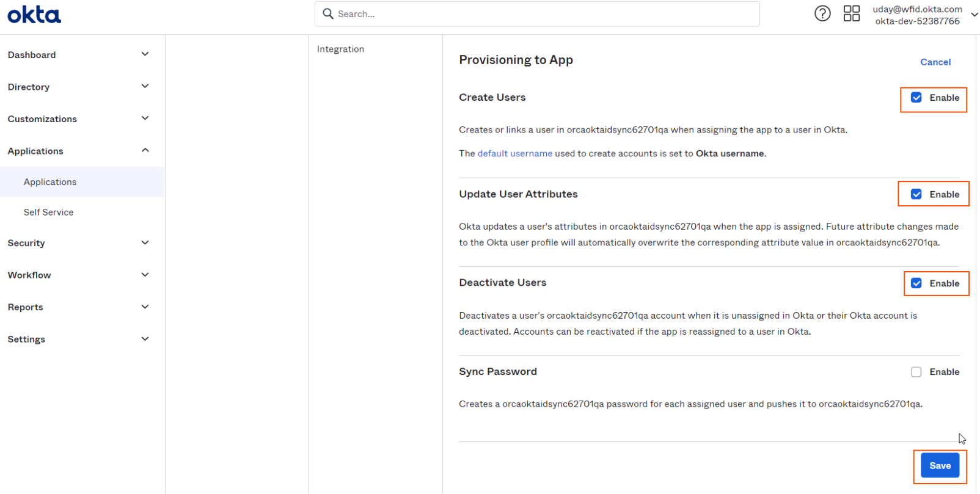
Task: Expand the Workflow section chevron
Action: [145, 275]
